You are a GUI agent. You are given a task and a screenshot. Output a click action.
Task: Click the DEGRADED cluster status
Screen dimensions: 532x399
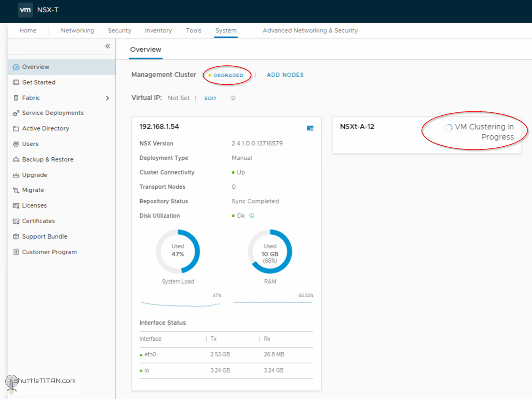(228, 75)
